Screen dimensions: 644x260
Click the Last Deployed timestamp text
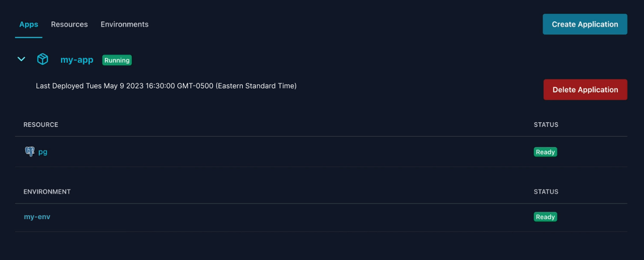click(x=166, y=86)
